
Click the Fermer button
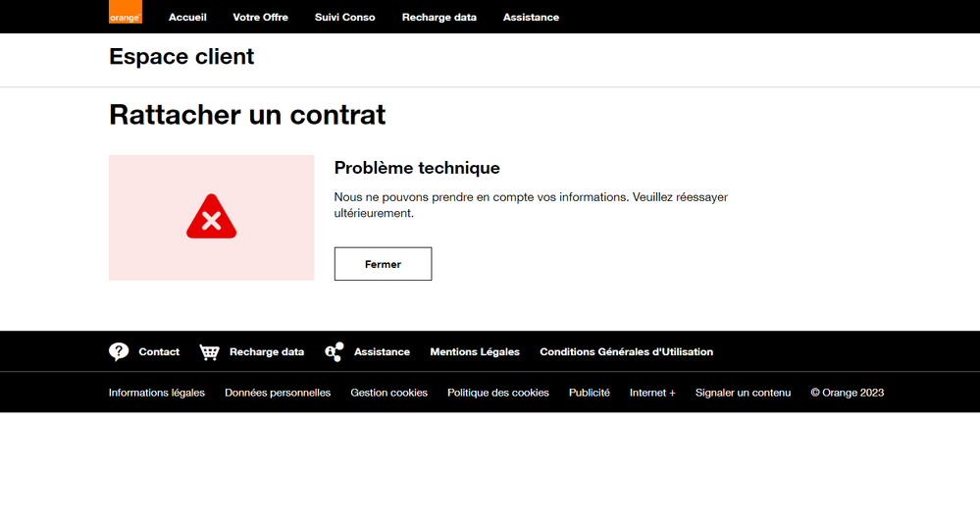click(384, 264)
